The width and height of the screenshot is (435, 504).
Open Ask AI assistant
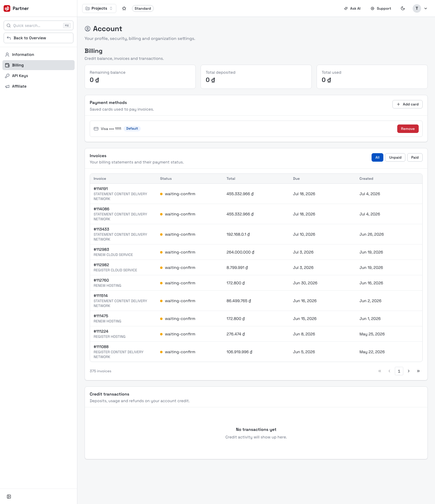pyautogui.click(x=352, y=8)
